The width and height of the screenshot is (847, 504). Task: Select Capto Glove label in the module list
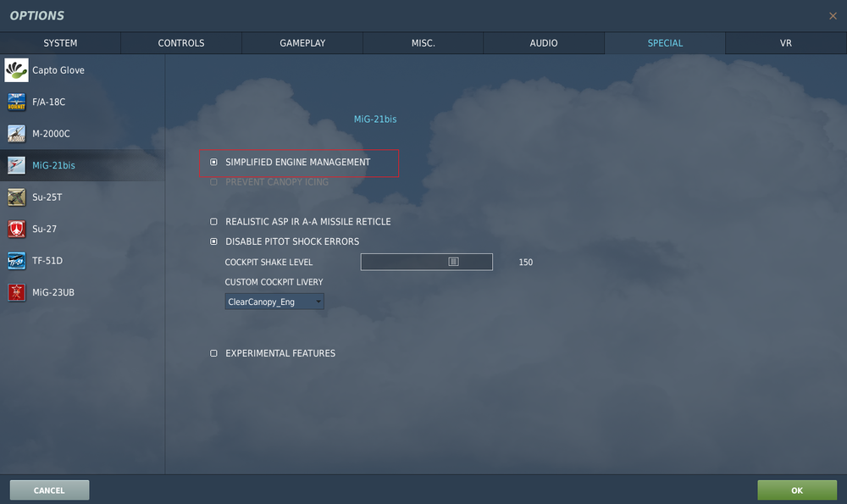(x=58, y=70)
